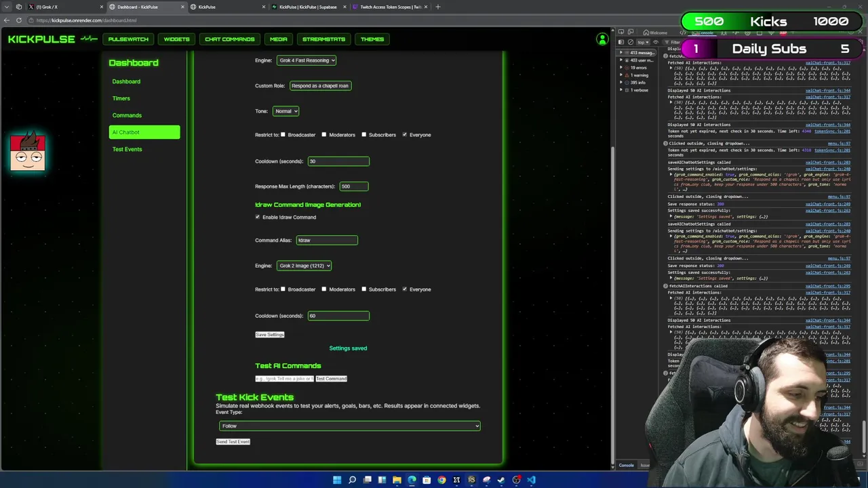Screen dimensions: 868x488
Task: Uncheck Everyone restriction for Grok command
Action: point(405,134)
